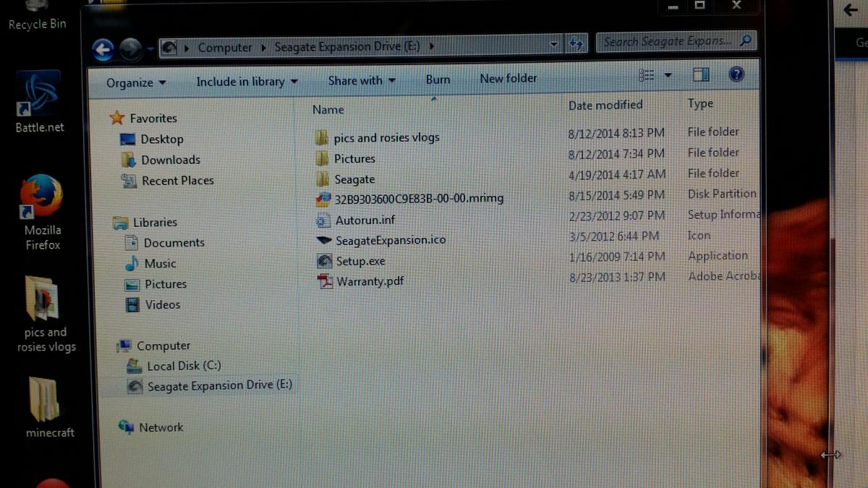Click pics and rosies vlogs desktop folder
Image resolution: width=868 pixels, height=488 pixels.
point(46,314)
